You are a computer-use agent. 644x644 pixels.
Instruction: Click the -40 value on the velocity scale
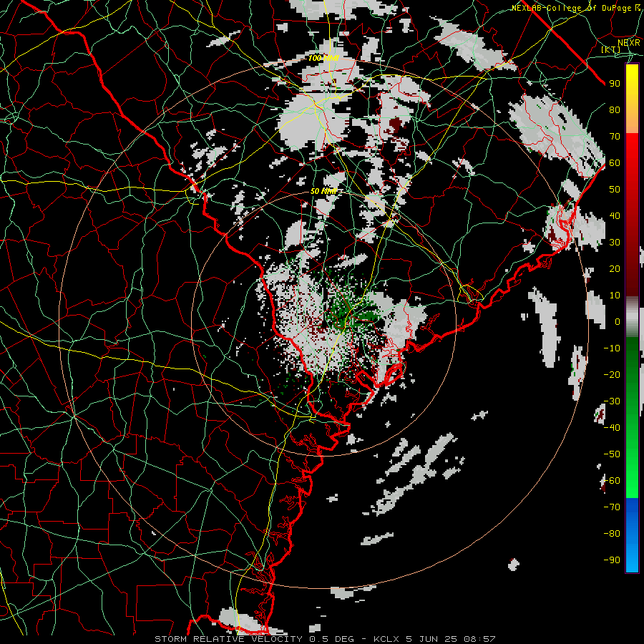(x=612, y=428)
